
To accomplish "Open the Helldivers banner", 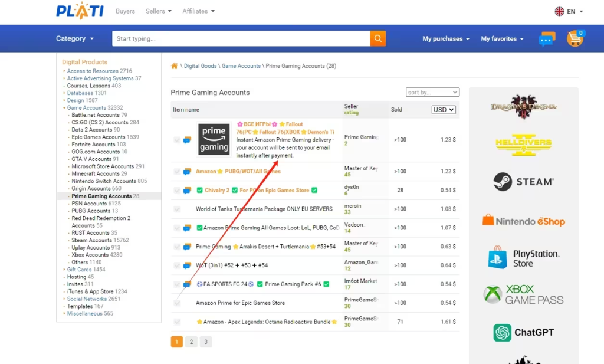I will 524,145.
